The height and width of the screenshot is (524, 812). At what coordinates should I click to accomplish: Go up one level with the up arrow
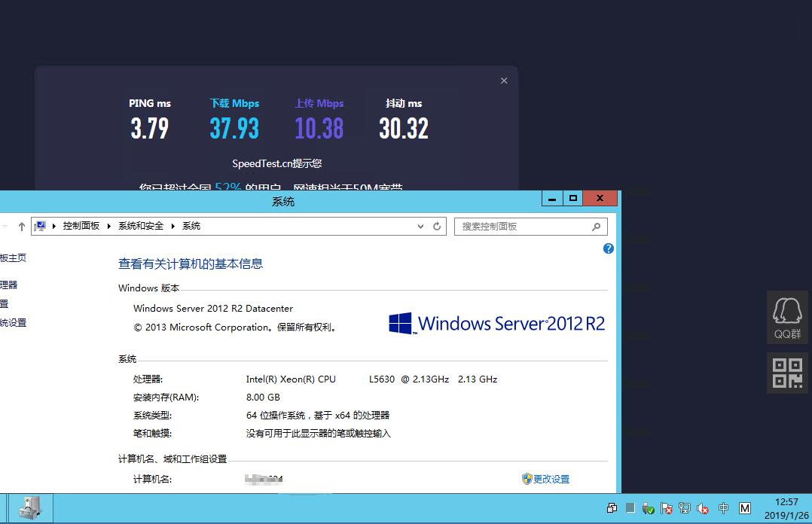(x=21, y=227)
